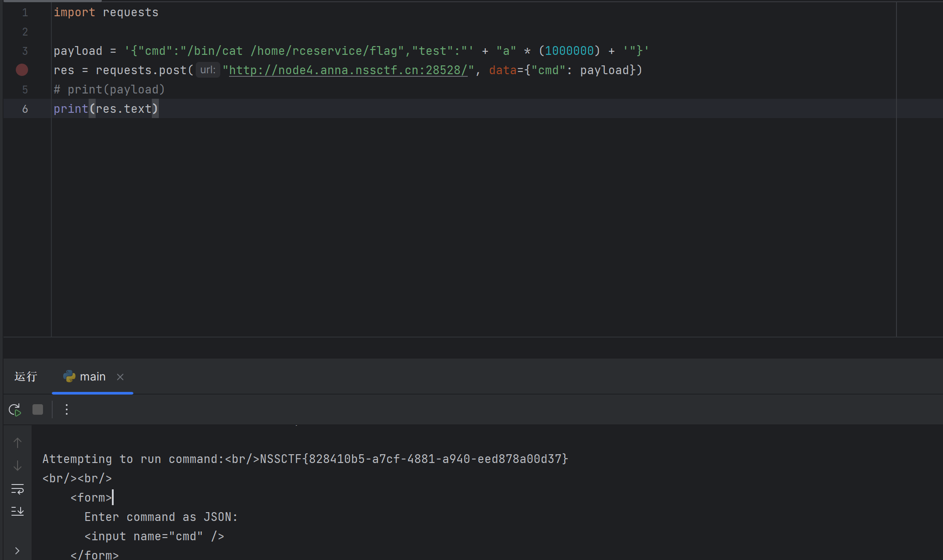The image size is (943, 560).
Task: Toggle soft-wrap in console
Action: (x=18, y=489)
